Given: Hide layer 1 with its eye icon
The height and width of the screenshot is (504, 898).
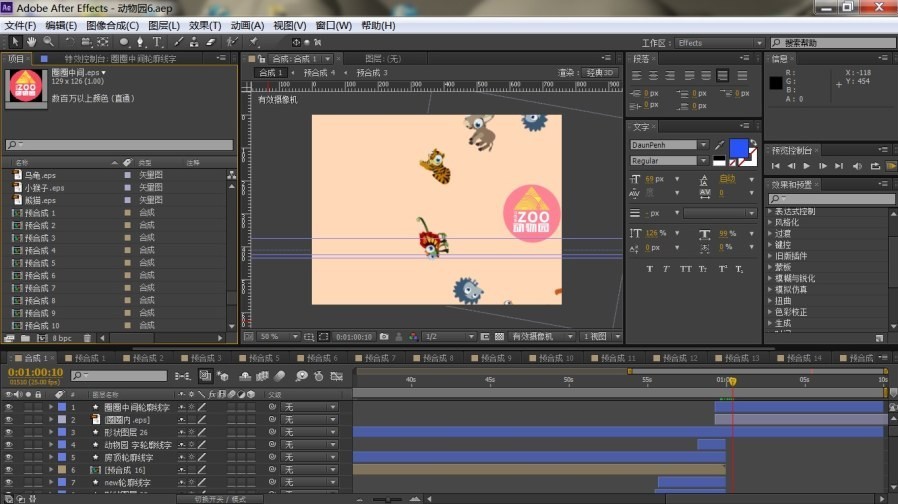Looking at the screenshot, I should coord(9,407).
